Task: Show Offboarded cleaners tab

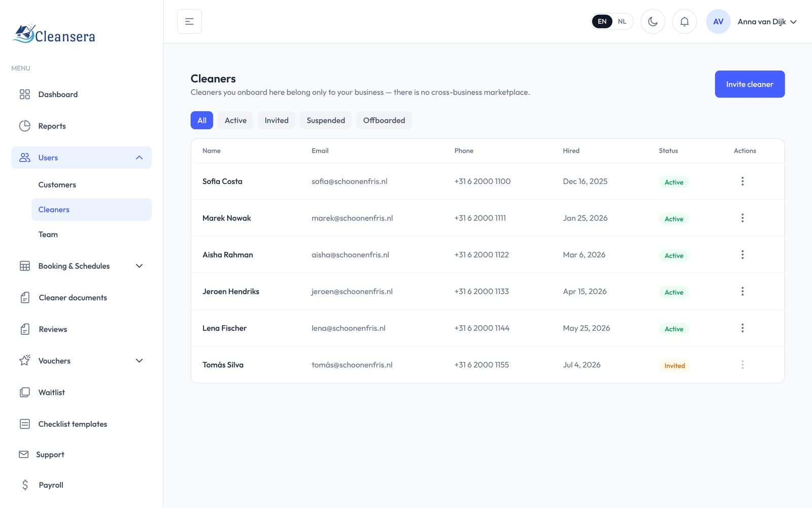Action: click(384, 120)
